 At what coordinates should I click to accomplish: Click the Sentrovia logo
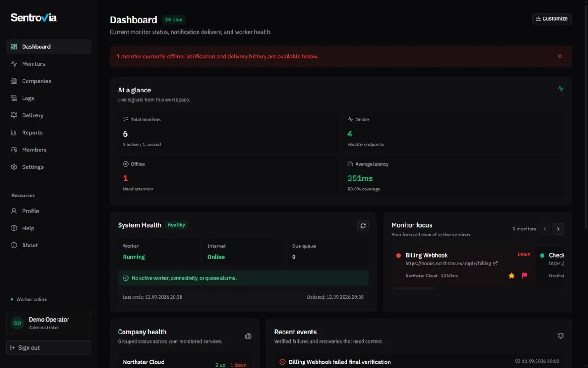coord(34,18)
